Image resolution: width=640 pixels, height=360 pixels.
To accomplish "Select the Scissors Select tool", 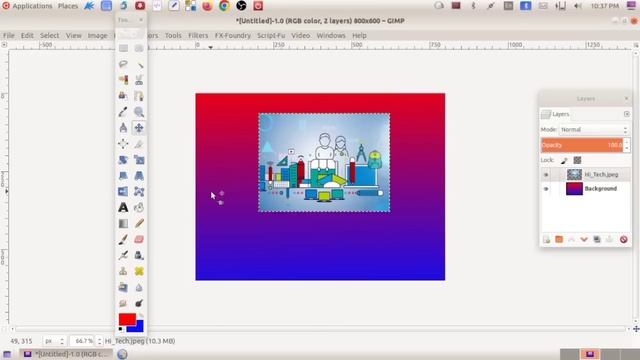I will click(x=139, y=80).
